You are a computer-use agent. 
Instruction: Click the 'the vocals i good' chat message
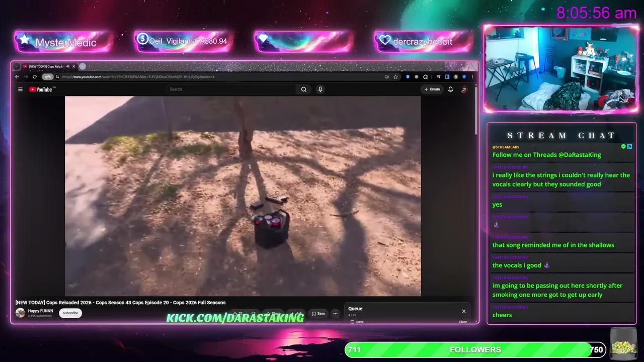pyautogui.click(x=521, y=265)
